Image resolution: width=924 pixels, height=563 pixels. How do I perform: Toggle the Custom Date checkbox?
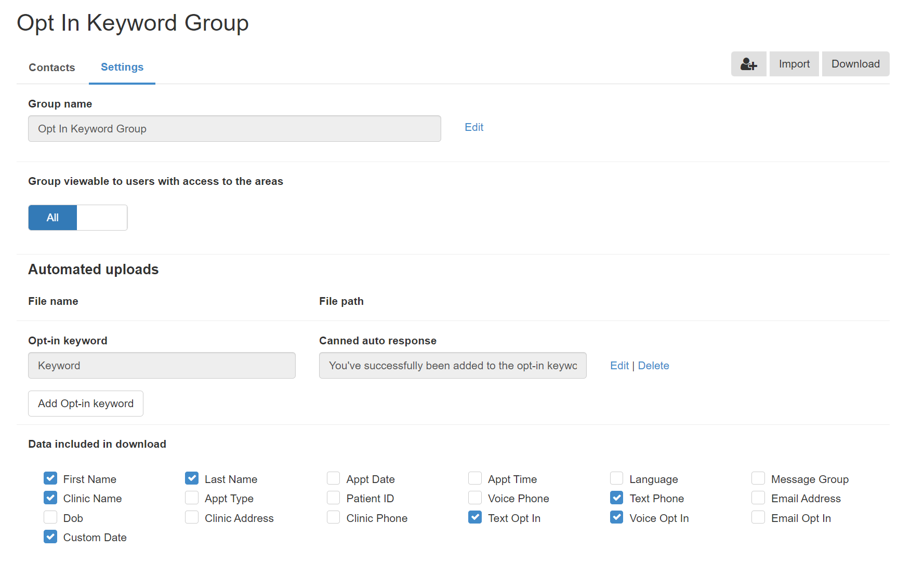[50, 537]
